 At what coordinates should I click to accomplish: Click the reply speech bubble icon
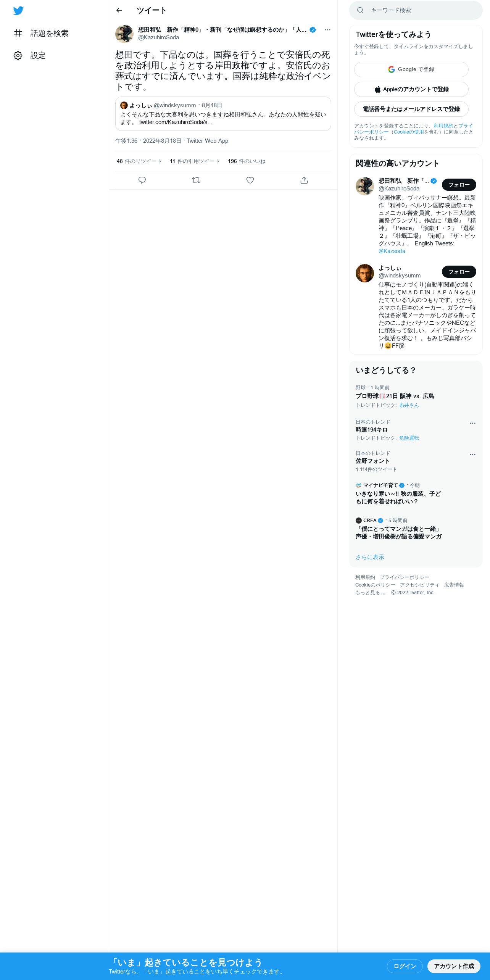(142, 180)
